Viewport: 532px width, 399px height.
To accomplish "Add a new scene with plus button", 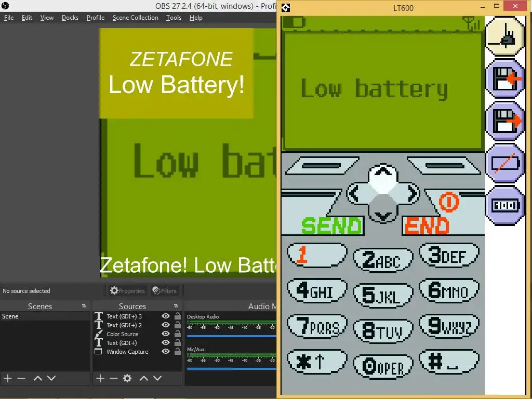I will click(7, 378).
